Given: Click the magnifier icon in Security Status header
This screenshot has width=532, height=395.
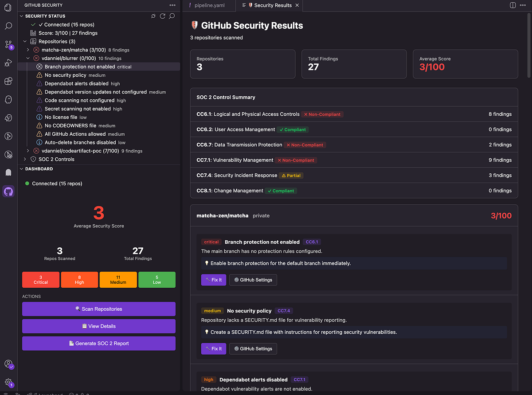Looking at the screenshot, I should (172, 16).
